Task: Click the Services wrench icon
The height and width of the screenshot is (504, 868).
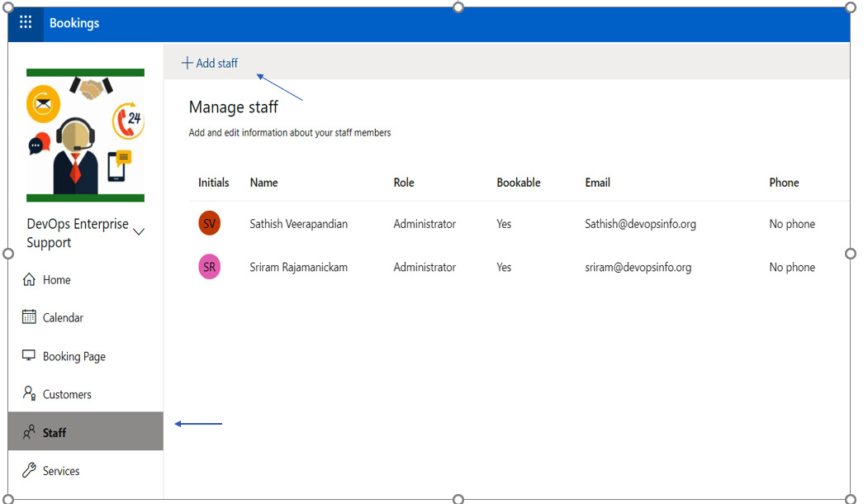Action: pos(29,470)
